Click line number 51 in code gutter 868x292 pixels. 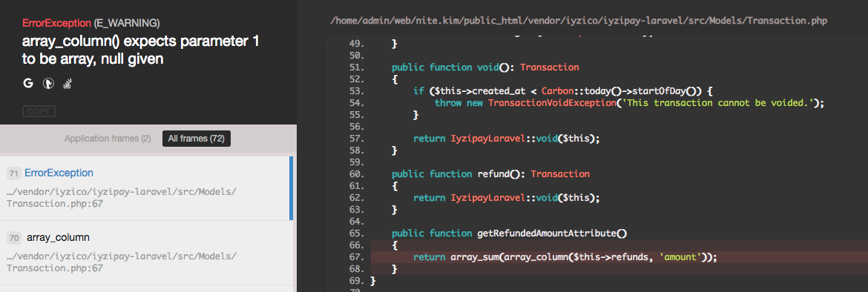[x=357, y=67]
